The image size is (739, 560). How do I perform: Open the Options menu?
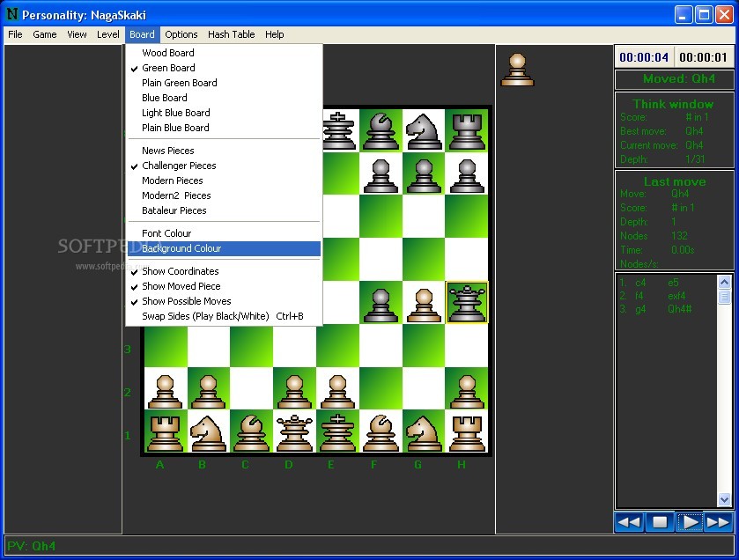[181, 34]
